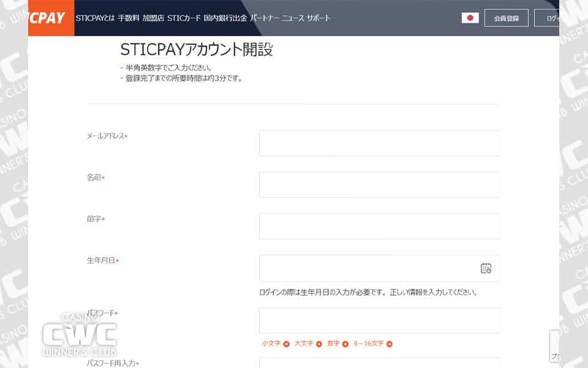Click the 半角英数字でご入力ください note
588x368 pixels.
click(166, 68)
